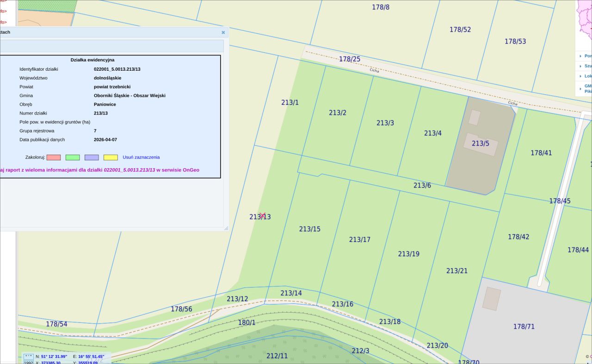
Task: Click the Poland overview minimap
Action: [584, 21]
